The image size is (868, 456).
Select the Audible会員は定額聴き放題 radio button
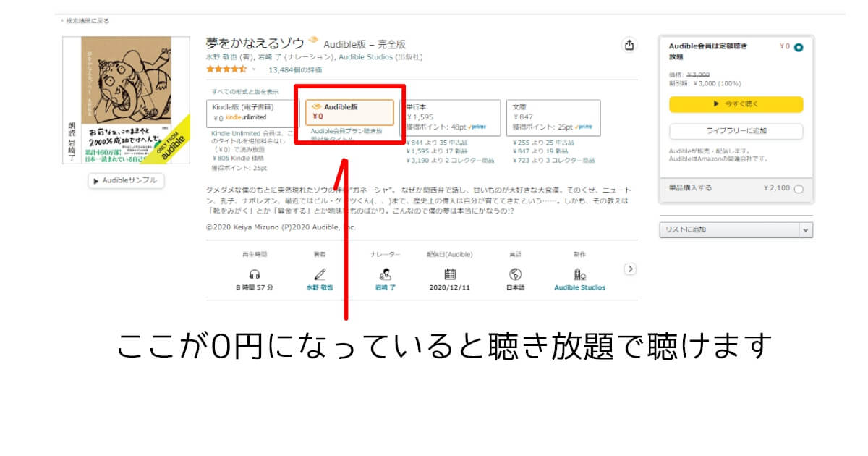[x=798, y=48]
